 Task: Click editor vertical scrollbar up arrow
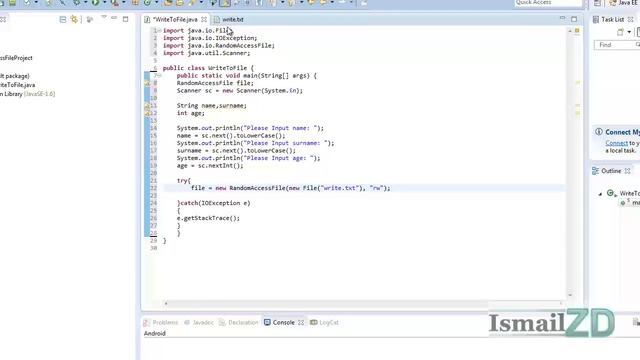pos(570,31)
